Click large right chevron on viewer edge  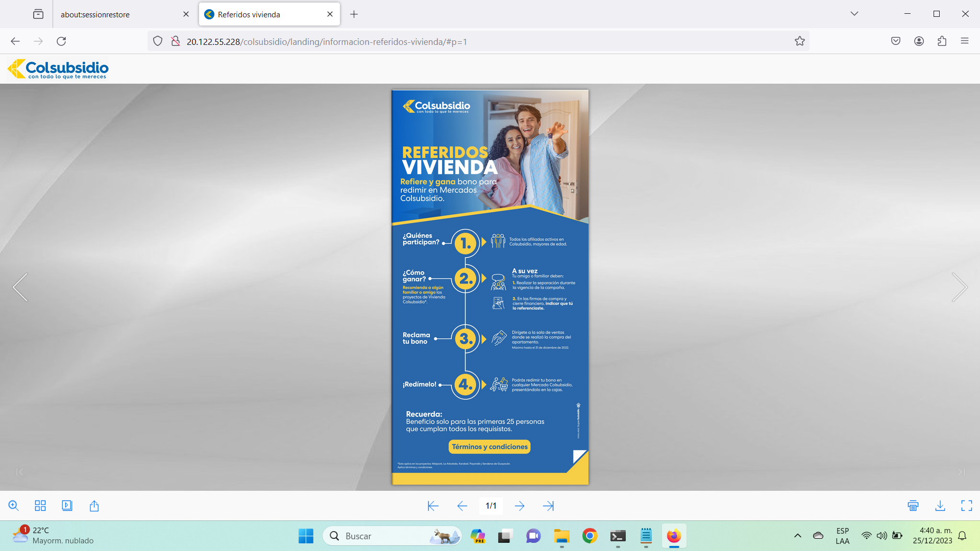coord(959,287)
